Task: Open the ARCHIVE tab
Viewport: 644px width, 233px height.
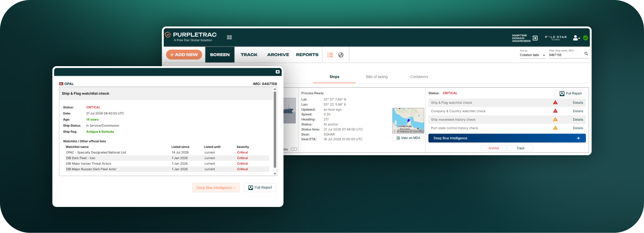Action: pyautogui.click(x=278, y=55)
